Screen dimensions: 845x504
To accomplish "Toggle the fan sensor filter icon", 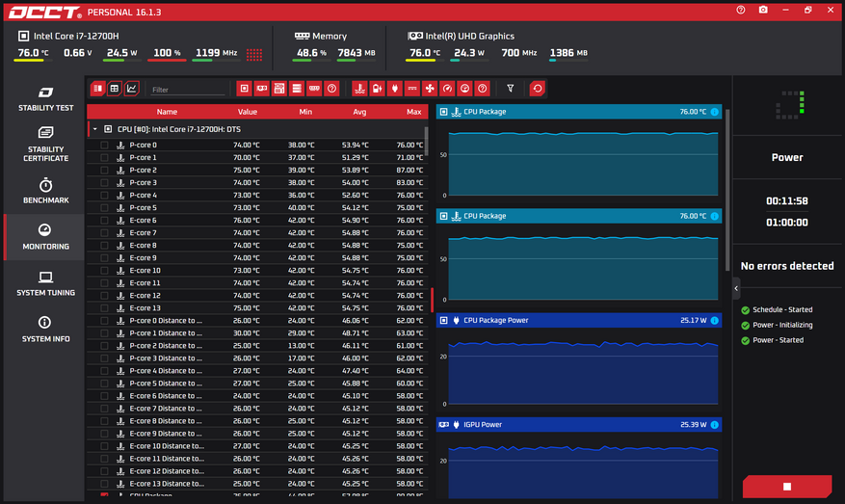I will pos(430,89).
